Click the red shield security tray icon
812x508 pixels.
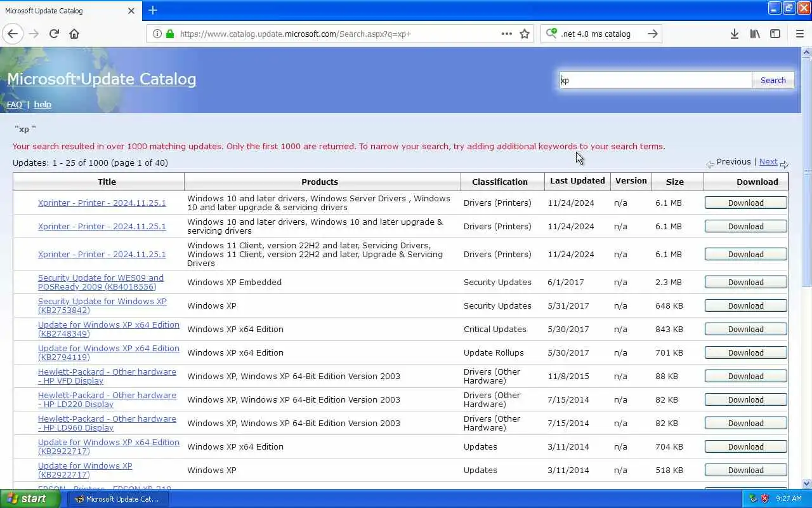coord(764,498)
